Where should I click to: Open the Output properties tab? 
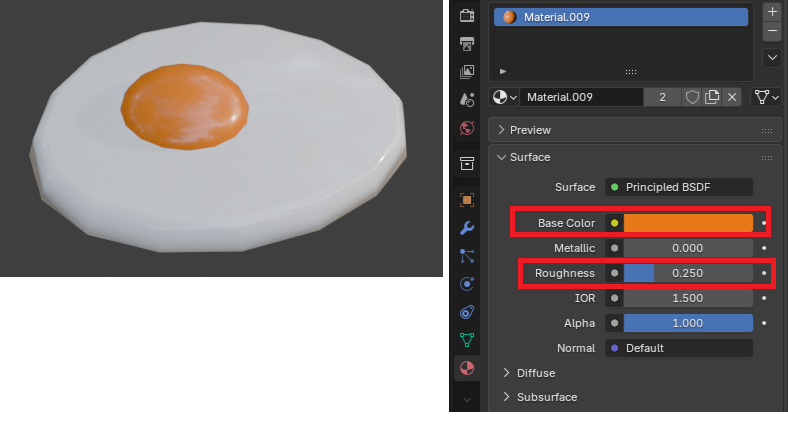(x=467, y=44)
